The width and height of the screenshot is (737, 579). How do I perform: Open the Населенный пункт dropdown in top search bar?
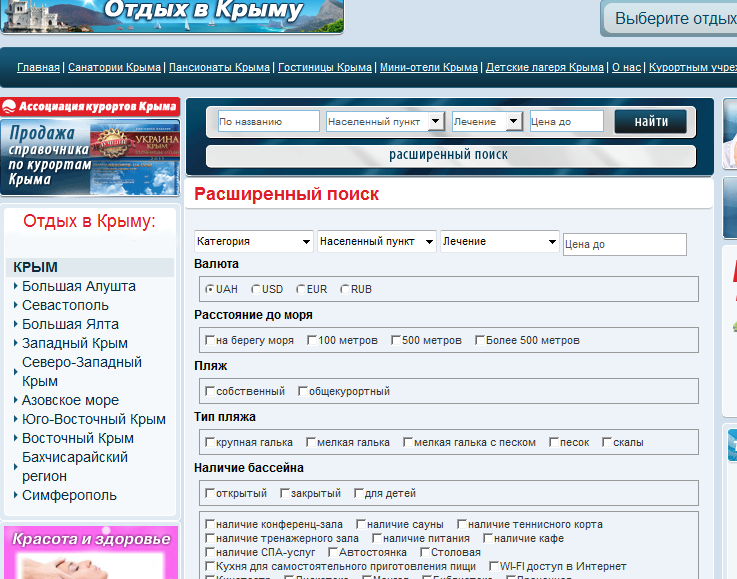385,121
